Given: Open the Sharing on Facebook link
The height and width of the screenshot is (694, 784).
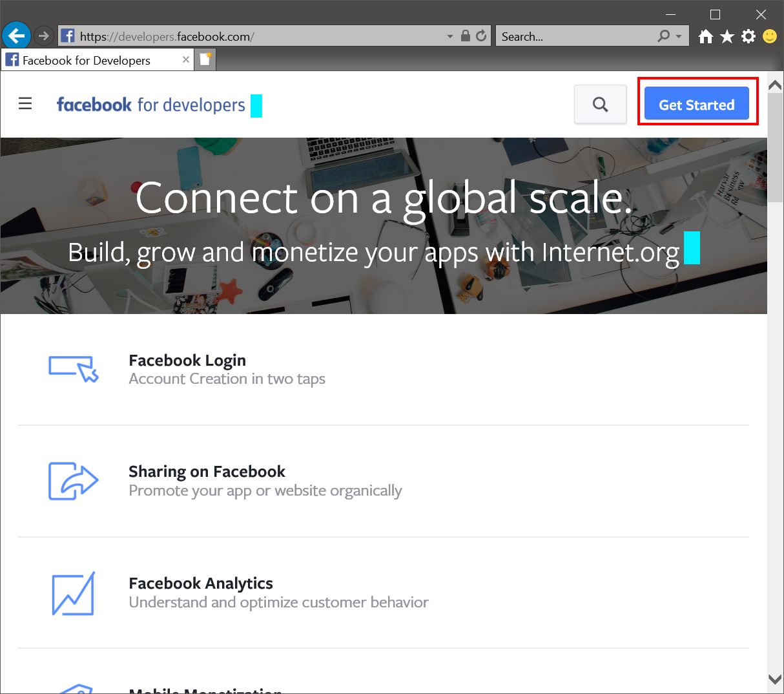Looking at the screenshot, I should pyautogui.click(x=207, y=472).
